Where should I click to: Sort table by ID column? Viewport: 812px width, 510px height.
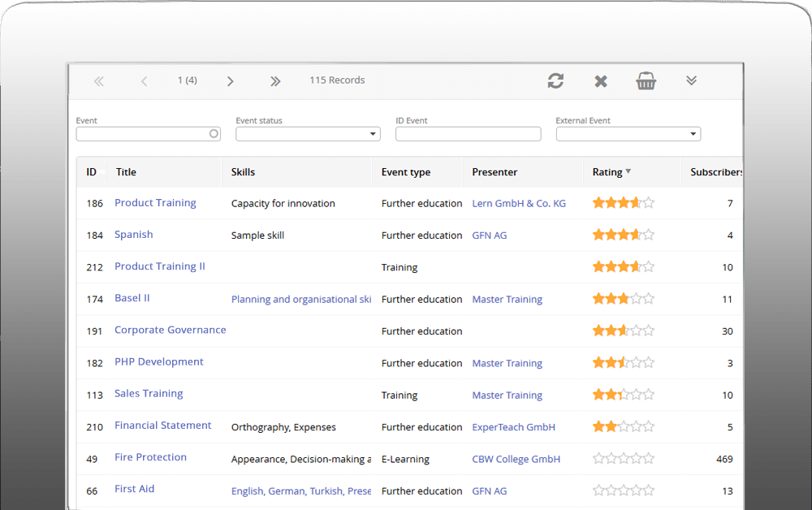point(91,172)
